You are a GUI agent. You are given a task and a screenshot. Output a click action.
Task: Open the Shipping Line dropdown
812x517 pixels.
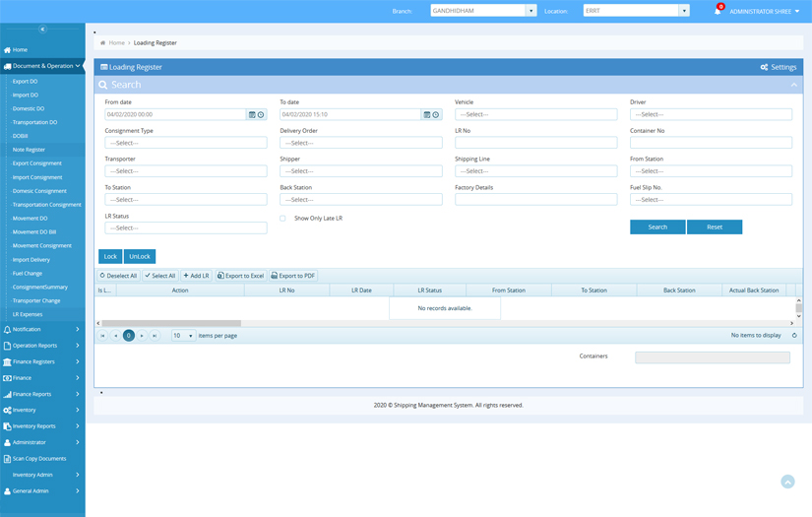point(536,171)
